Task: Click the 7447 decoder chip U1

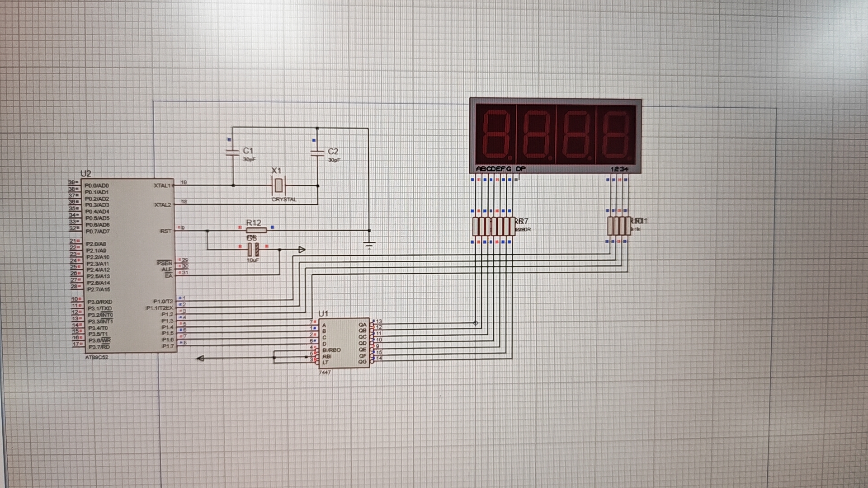Action: 344,343
